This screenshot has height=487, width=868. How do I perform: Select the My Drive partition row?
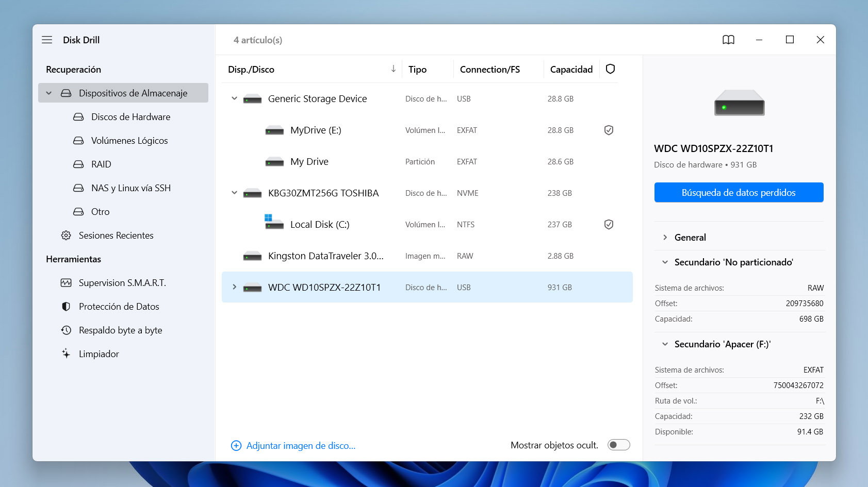427,162
